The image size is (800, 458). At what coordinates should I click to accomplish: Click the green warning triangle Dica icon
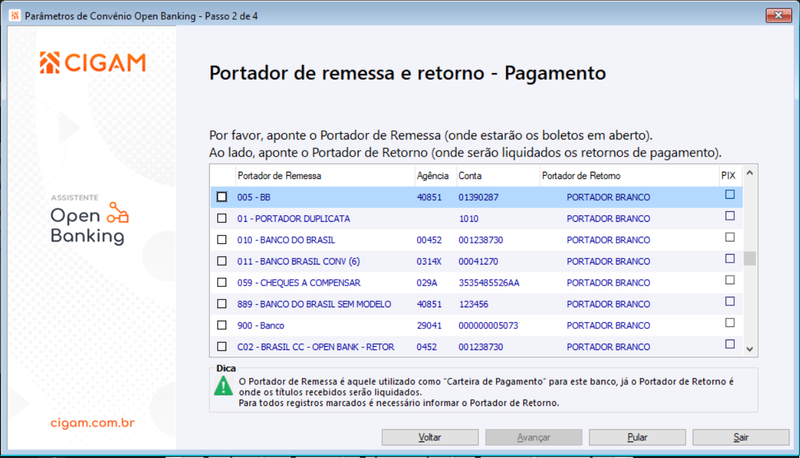pos(223,386)
